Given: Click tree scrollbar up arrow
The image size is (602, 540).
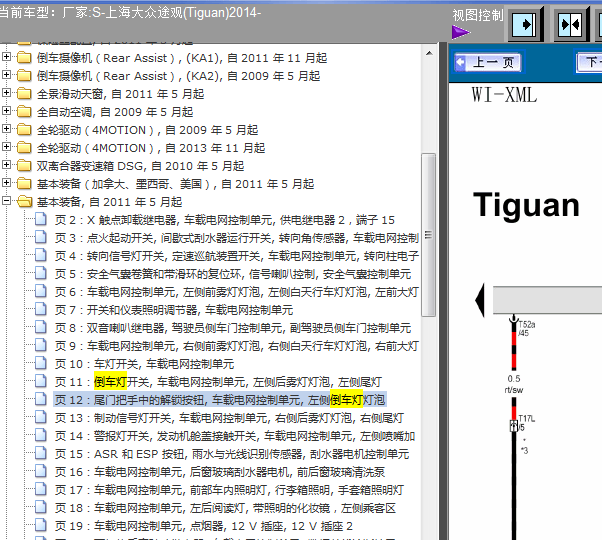Looking at the screenshot, I should (429, 53).
